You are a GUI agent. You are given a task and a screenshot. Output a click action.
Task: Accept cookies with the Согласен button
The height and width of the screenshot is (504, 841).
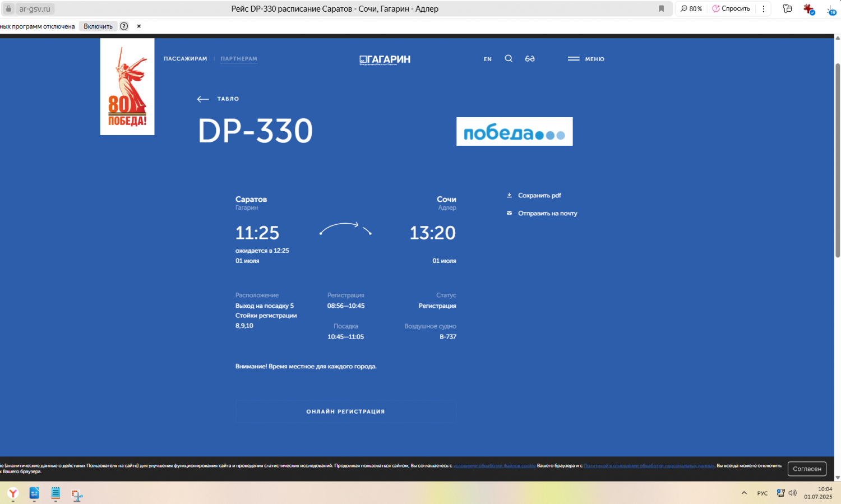(x=807, y=469)
